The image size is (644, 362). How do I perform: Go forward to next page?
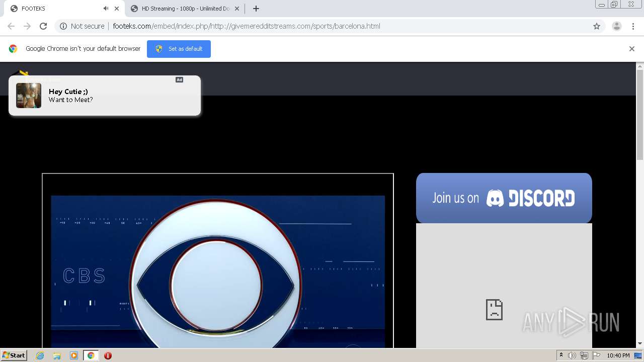[x=27, y=26]
